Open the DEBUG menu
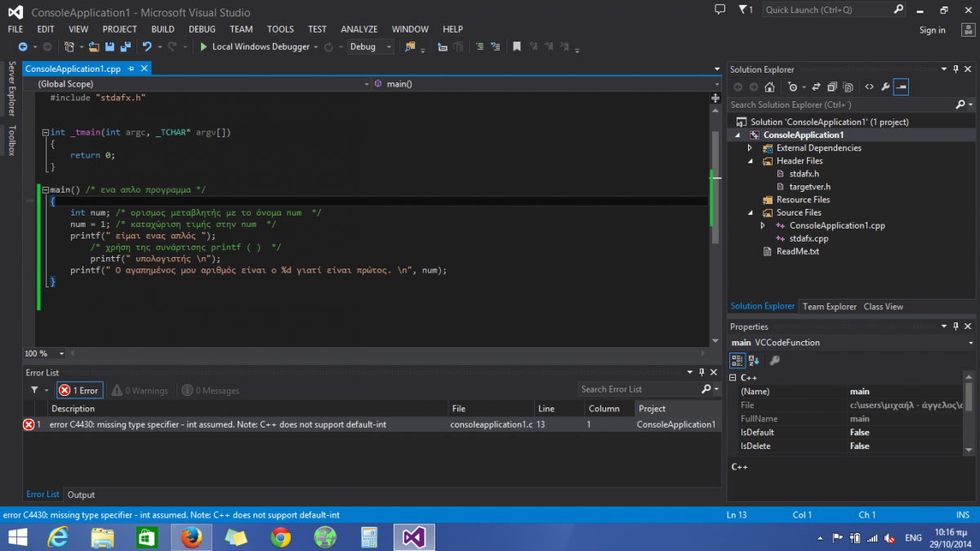The width and height of the screenshot is (980, 551). pos(202,29)
